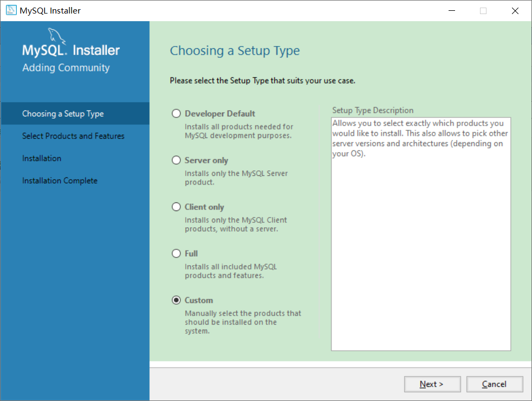This screenshot has height=401, width=532.
Task: Click the 'Choosing a Setup Type' heading
Action: 235,50
